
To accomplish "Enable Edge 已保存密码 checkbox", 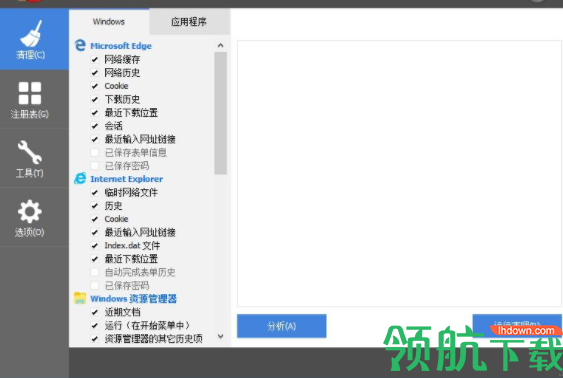I will 95,165.
